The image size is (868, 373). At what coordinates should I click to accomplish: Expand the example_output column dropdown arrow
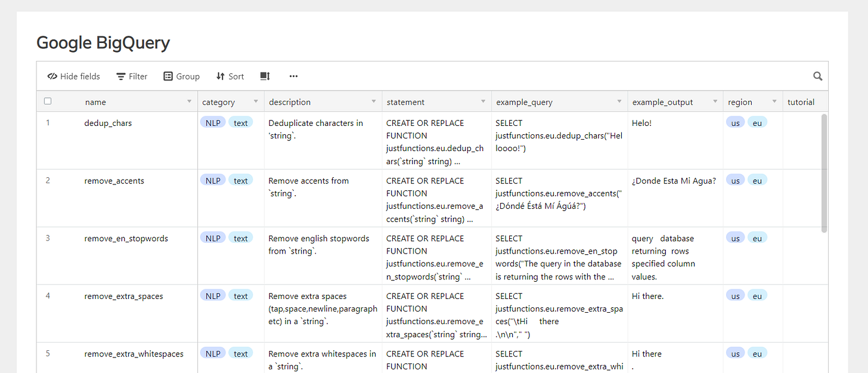coord(715,101)
